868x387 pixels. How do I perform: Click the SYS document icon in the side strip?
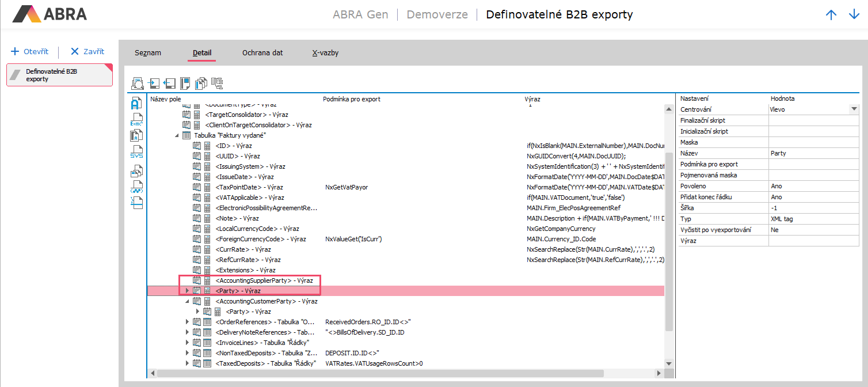coord(136,152)
